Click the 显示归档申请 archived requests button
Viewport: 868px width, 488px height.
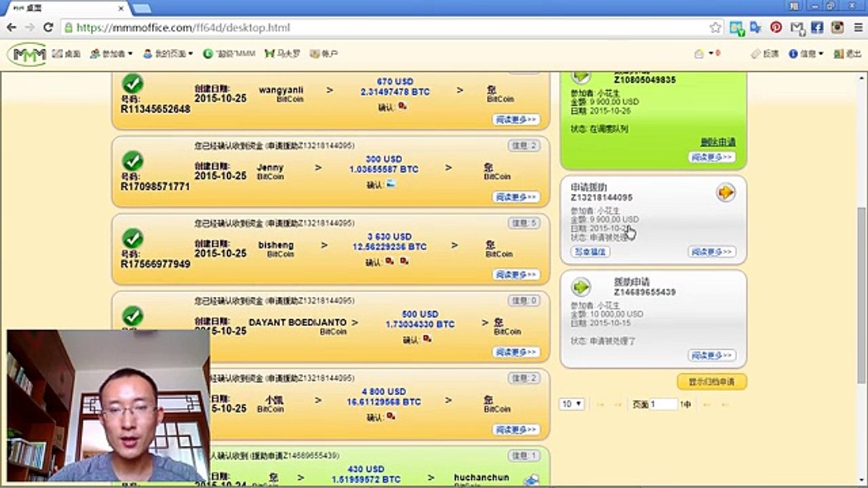(x=712, y=382)
